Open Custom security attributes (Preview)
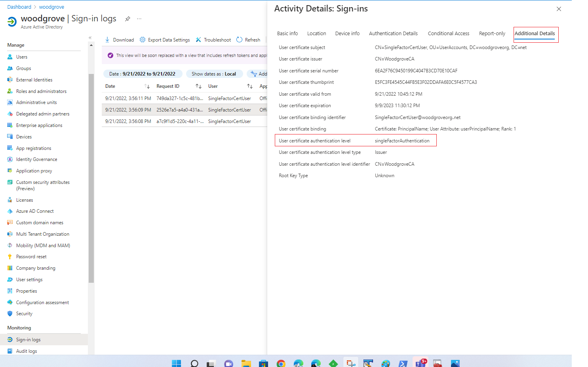This screenshot has width=588, height=367. click(x=43, y=185)
